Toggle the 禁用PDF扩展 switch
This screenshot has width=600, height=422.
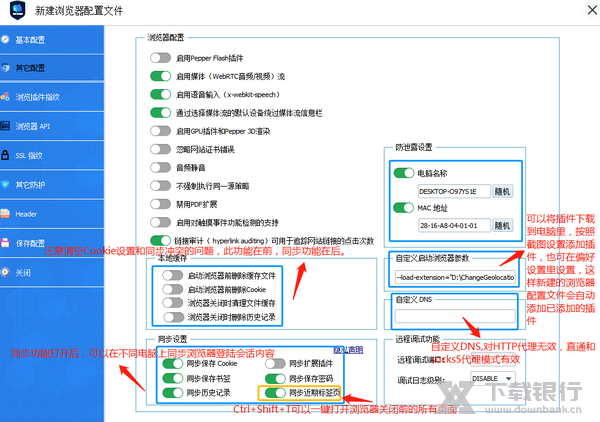[160, 204]
